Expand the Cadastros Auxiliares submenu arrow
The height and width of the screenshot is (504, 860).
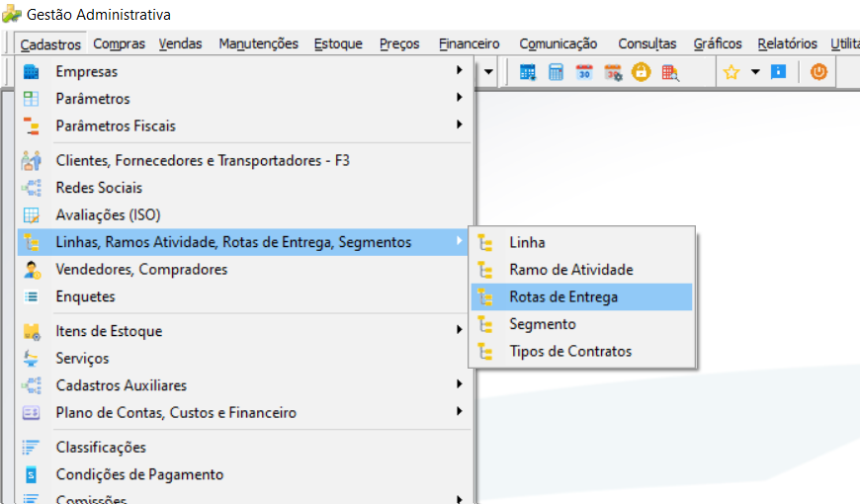click(459, 383)
